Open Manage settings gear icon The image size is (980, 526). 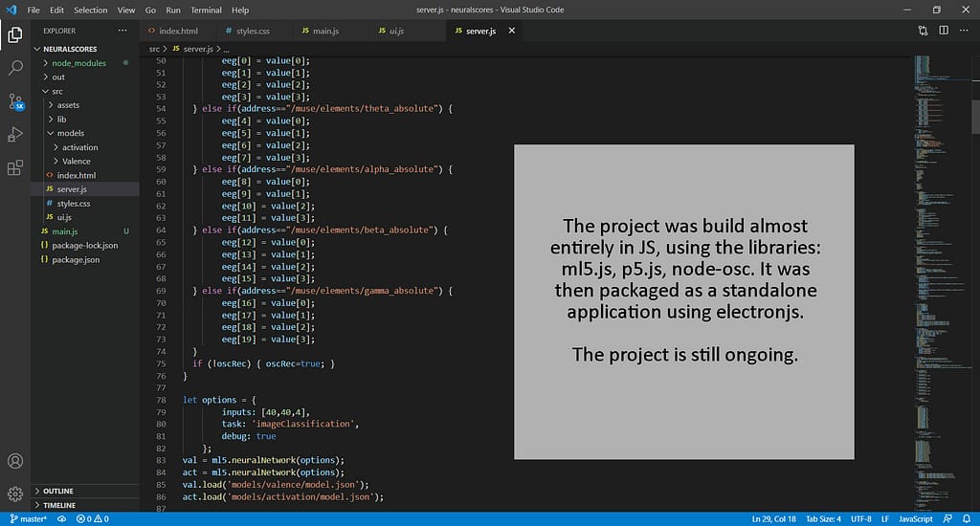(x=15, y=493)
